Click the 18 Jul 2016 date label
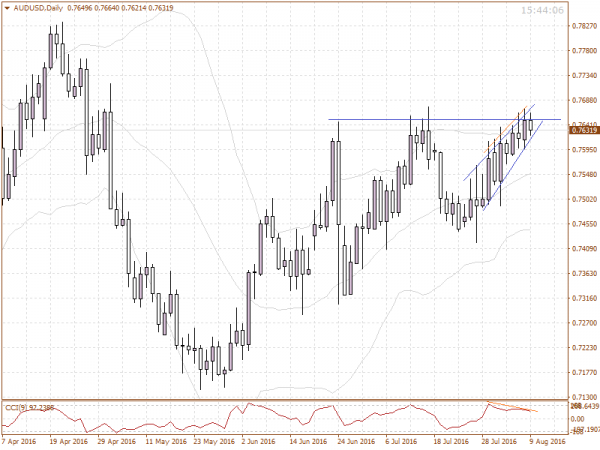Image resolution: width=600 pixels, height=450 pixels. click(x=452, y=439)
